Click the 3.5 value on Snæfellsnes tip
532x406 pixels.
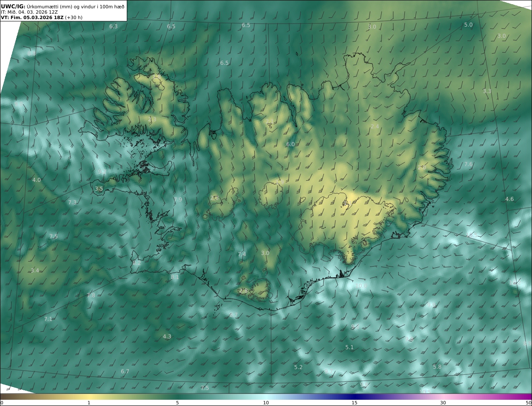click(99, 188)
